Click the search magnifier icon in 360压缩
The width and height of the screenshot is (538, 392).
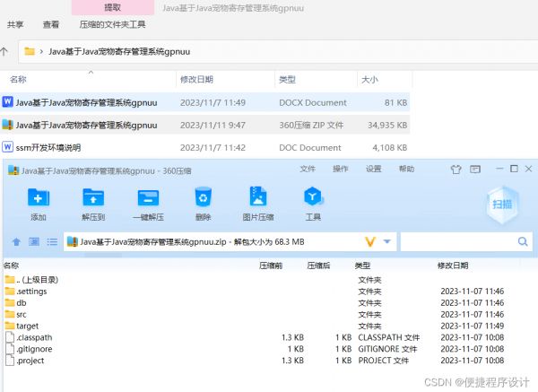523,241
